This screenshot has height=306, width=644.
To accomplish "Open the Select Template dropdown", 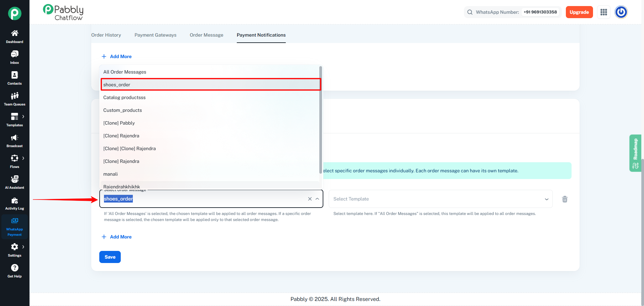I will coord(440,199).
